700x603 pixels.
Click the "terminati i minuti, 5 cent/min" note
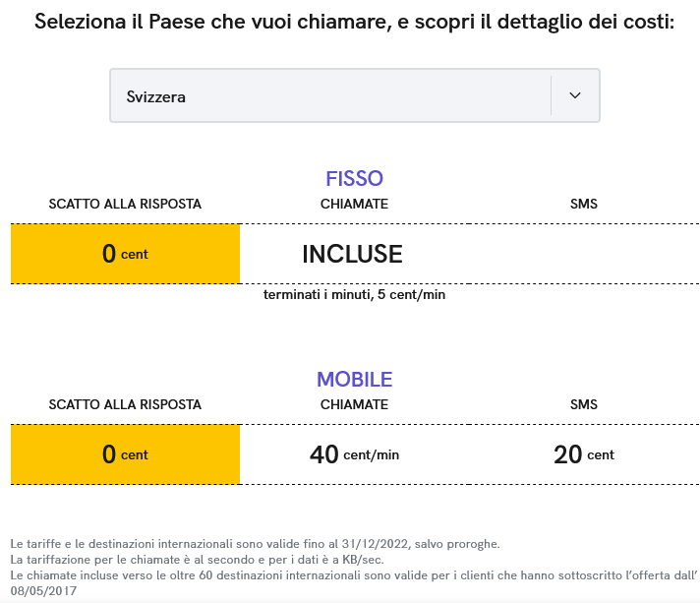pos(354,294)
